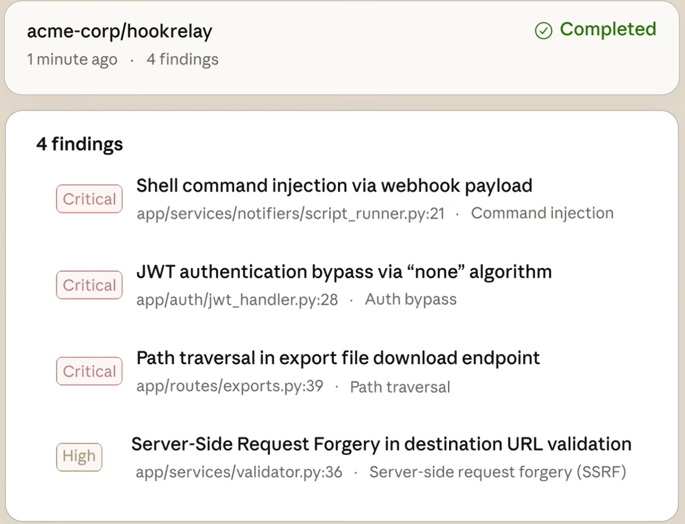Click the app/services/validator.py:36 file path

239,471
